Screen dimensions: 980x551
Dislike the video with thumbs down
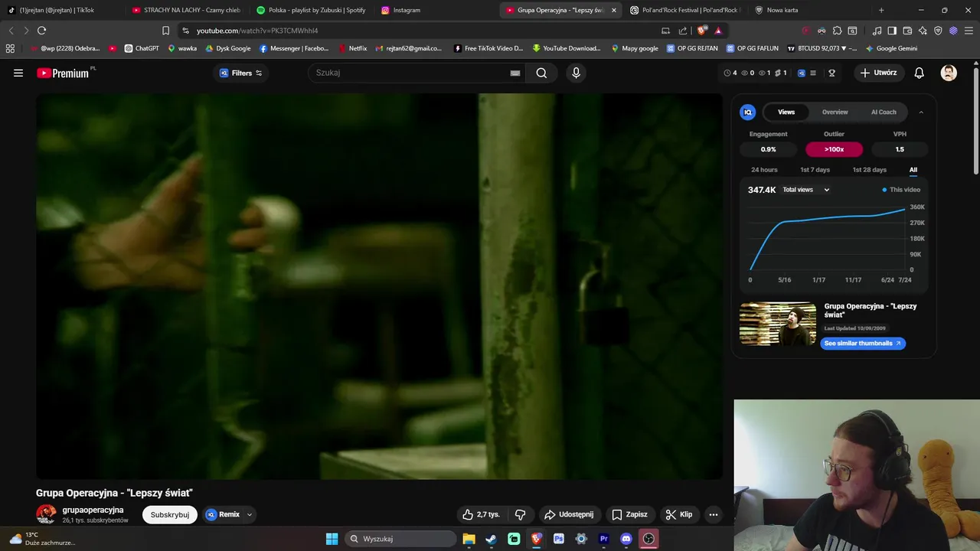[520, 514]
